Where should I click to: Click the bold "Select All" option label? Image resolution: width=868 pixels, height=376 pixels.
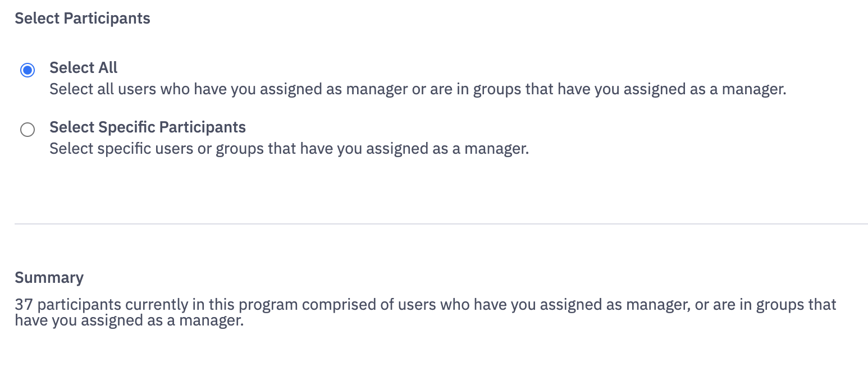point(83,68)
